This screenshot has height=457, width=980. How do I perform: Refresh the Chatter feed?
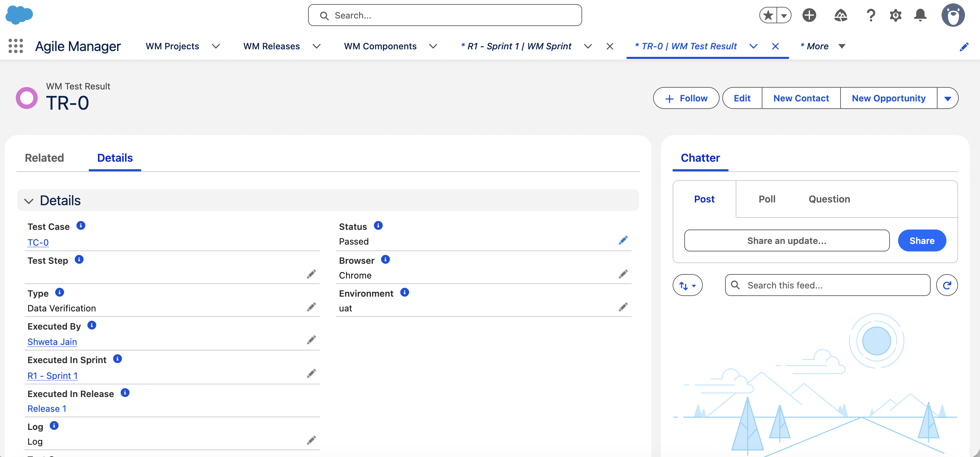[947, 285]
